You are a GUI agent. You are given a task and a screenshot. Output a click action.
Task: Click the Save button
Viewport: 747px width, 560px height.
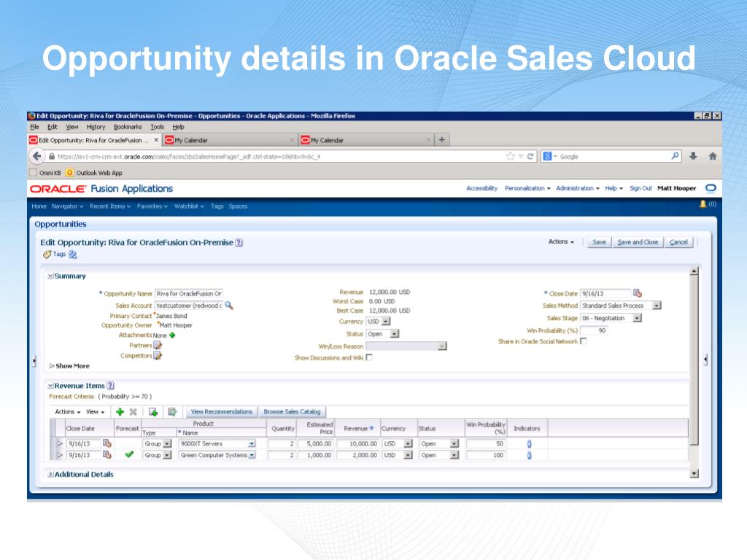599,242
